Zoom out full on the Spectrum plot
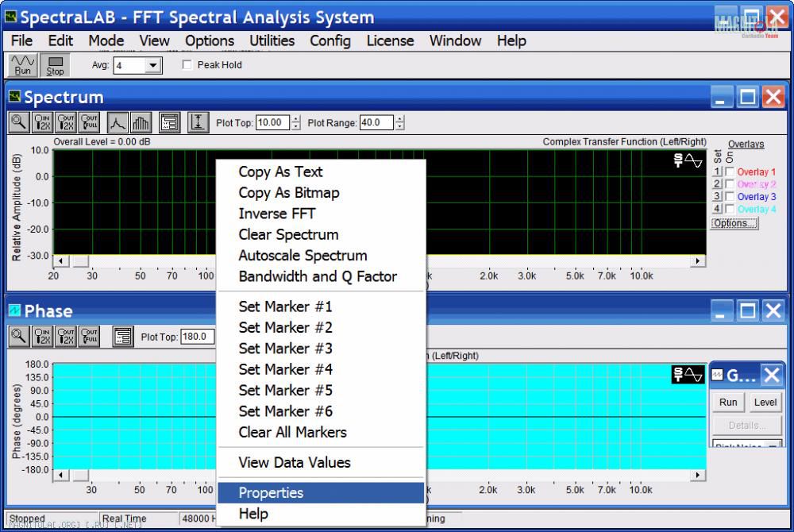This screenshot has height=532, width=794. point(91,122)
